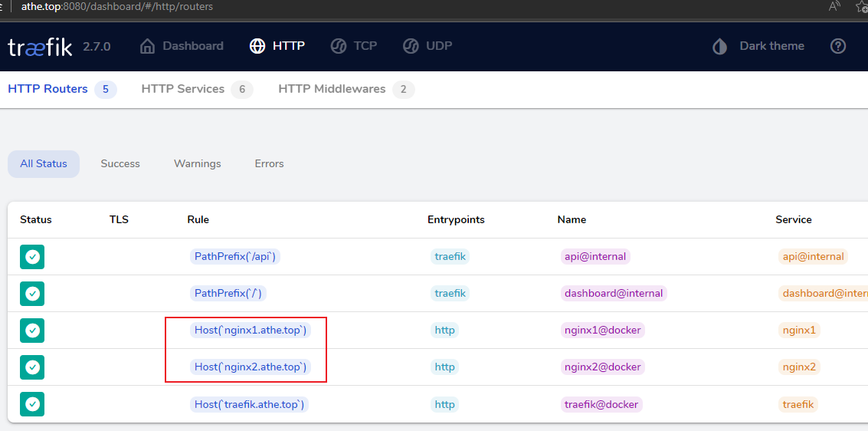Select the HTTP globe icon
Viewport: 868px width, 431px height.
coord(257,46)
